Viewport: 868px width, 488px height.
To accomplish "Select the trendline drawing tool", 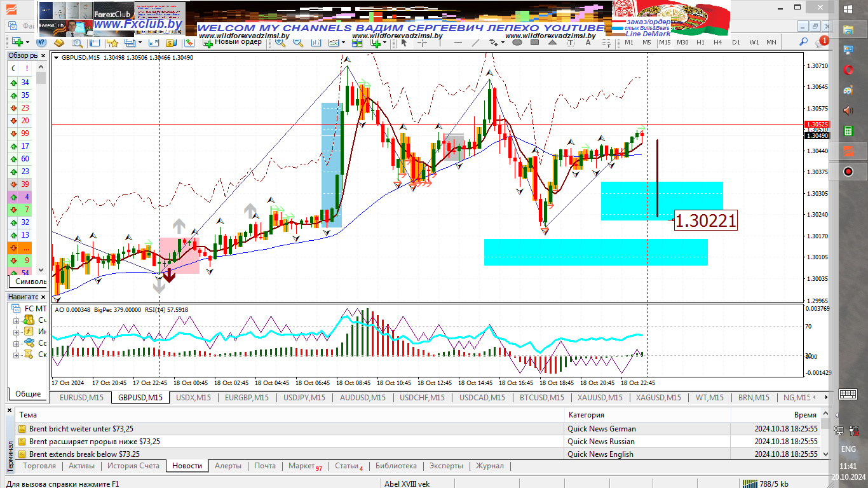I will click(x=475, y=42).
